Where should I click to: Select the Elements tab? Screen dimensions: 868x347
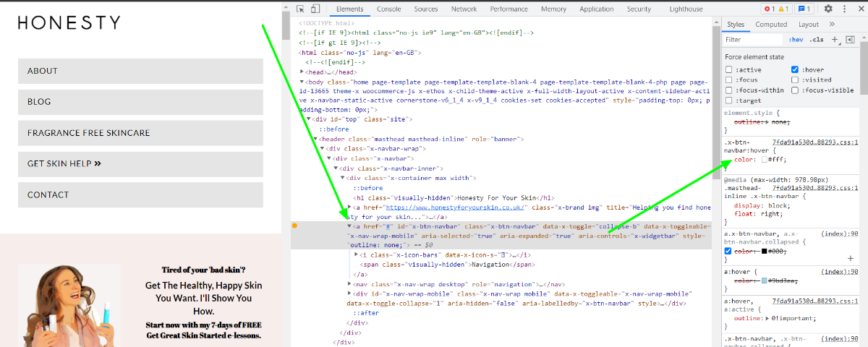pos(350,9)
